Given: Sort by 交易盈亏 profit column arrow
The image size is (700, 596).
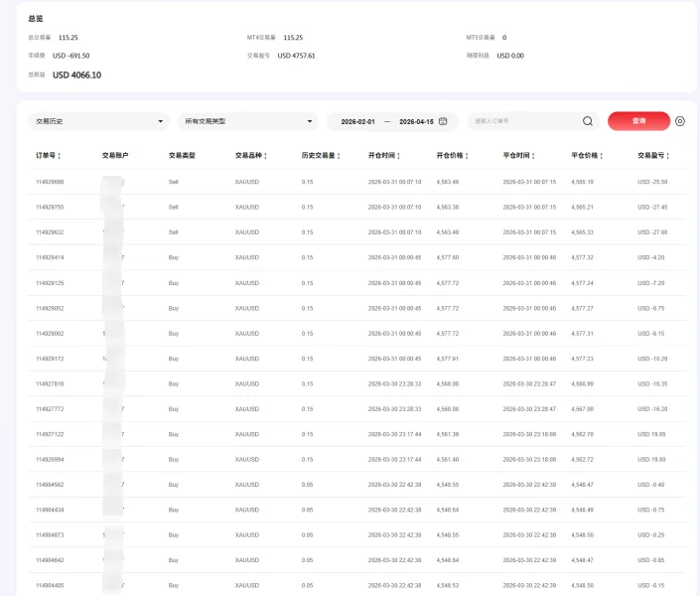Looking at the screenshot, I should click(x=668, y=156).
